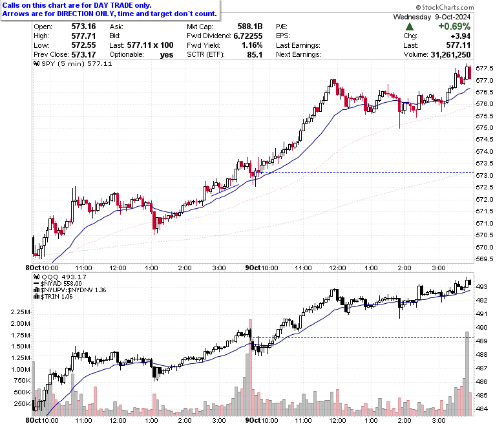Screen dimensions: 504x426
Task: Click the 2.25M volume axis label
Action: 21,312
